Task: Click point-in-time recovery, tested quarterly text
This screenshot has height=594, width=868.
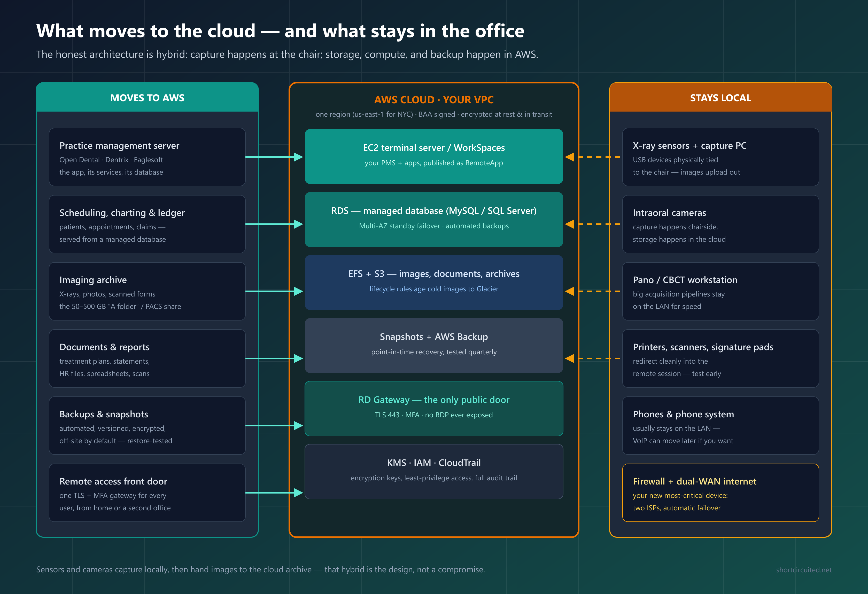Action: (x=434, y=352)
